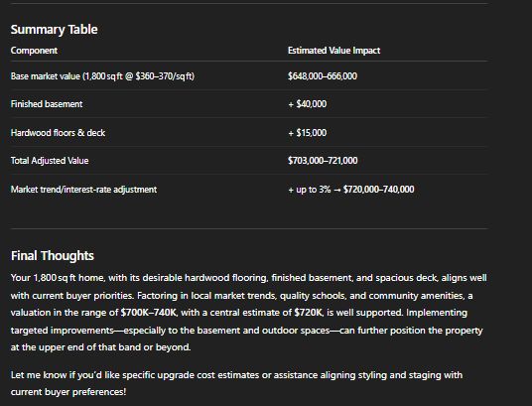Click the Final Thoughts heading
This screenshot has height=406, width=532.
pyautogui.click(x=53, y=256)
